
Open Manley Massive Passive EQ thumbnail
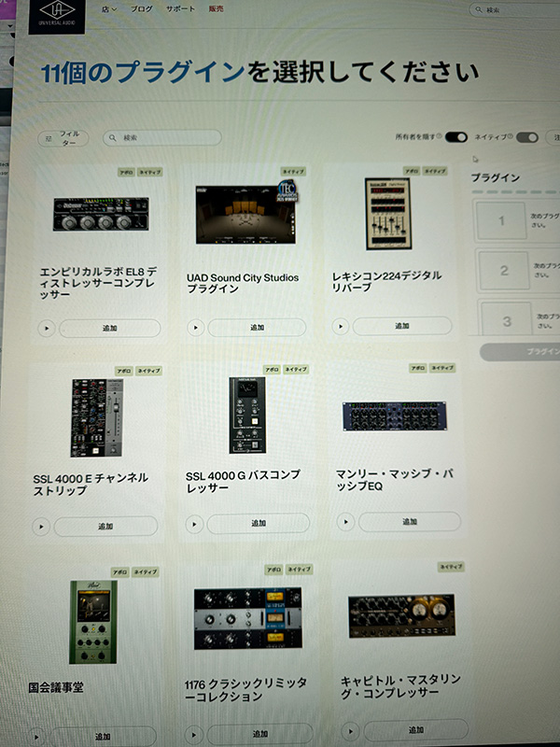point(394,416)
